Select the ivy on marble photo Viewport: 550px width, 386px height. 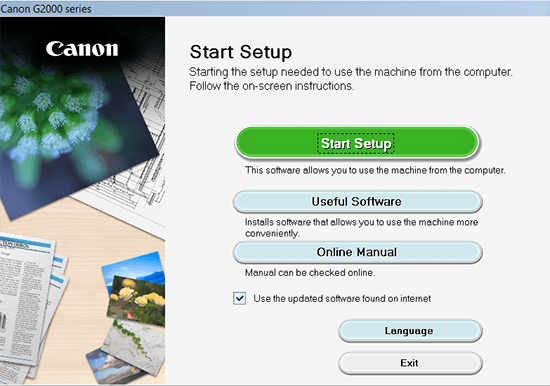point(135,346)
